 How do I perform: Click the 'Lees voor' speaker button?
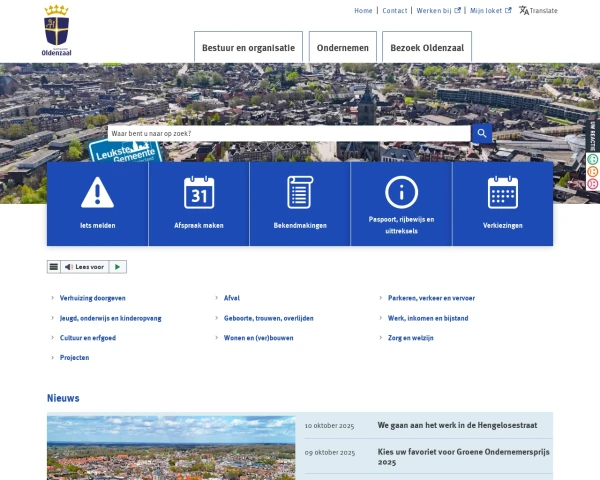[x=84, y=267]
